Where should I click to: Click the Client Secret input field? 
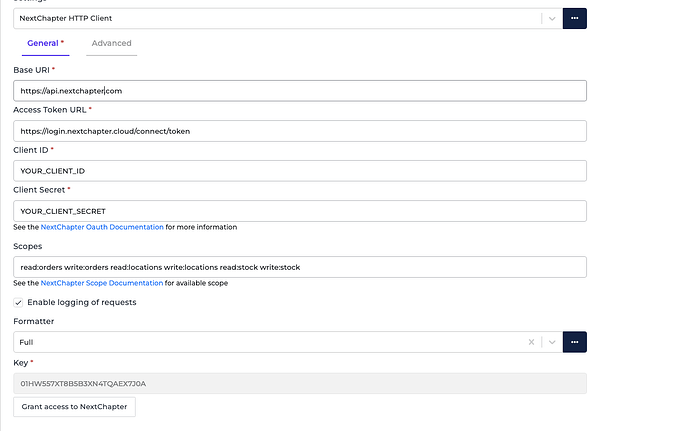tap(300, 211)
